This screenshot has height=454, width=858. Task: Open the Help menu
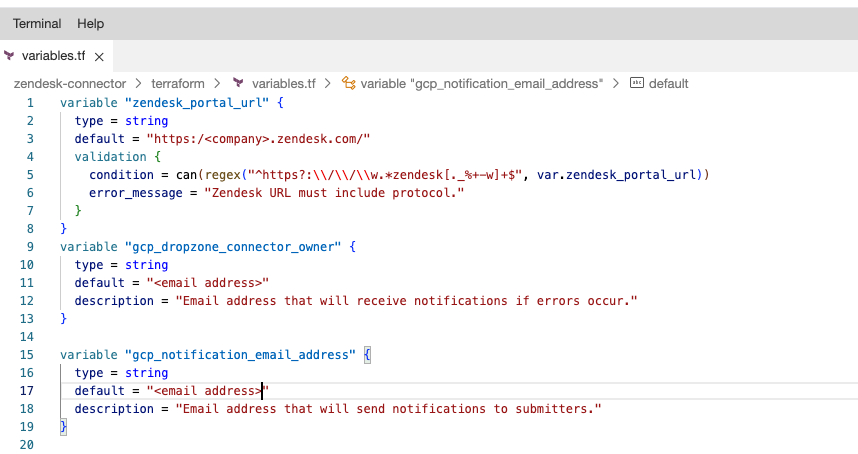click(90, 24)
